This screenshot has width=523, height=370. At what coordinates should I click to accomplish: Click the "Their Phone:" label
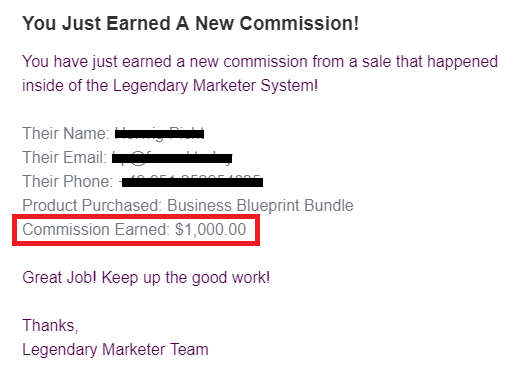pos(68,181)
